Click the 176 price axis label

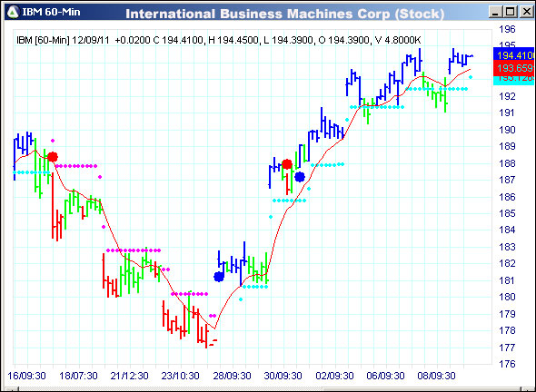(x=507, y=364)
